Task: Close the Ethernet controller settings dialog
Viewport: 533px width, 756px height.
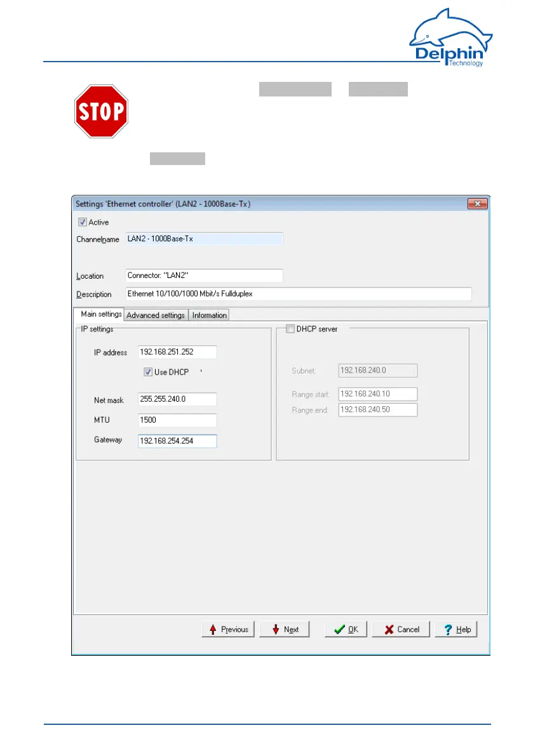Action: click(x=478, y=204)
